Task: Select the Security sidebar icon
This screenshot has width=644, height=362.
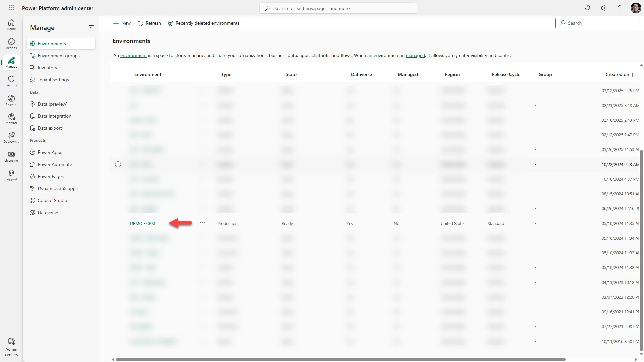Action: [x=11, y=81]
